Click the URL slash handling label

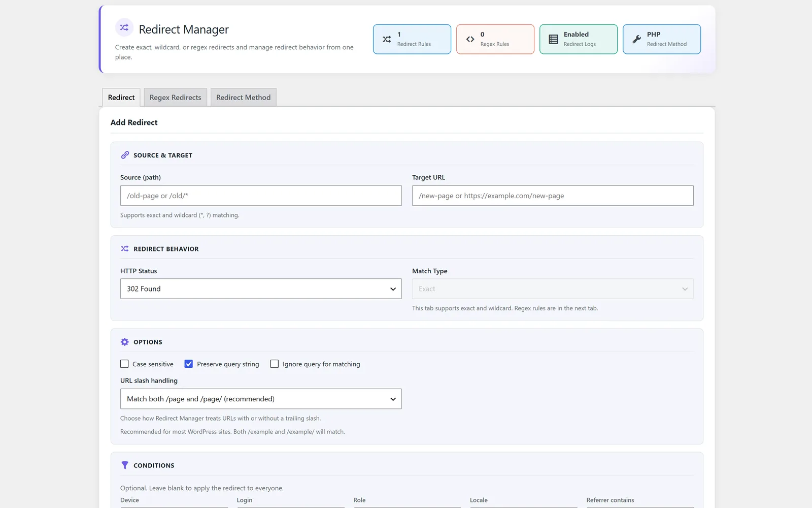149,380
